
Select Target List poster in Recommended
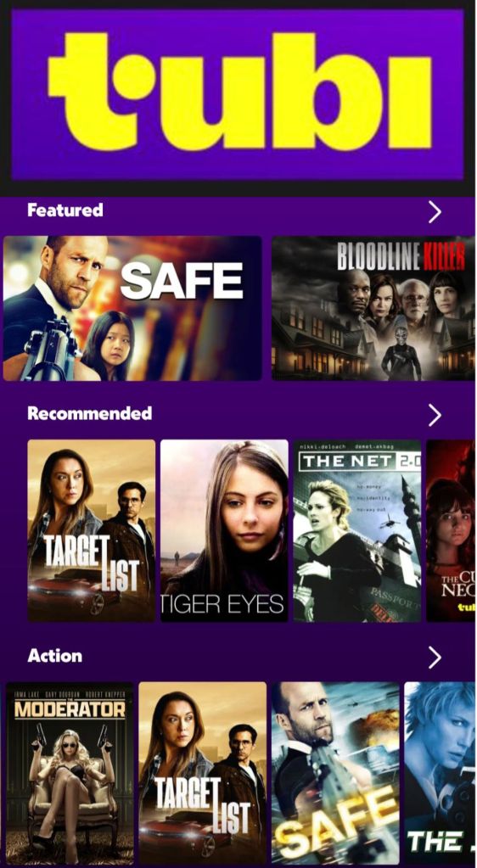pyautogui.click(x=92, y=530)
